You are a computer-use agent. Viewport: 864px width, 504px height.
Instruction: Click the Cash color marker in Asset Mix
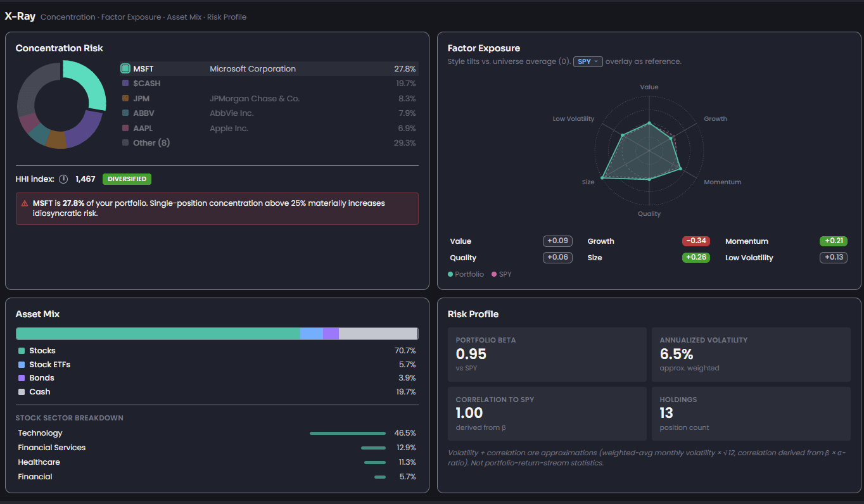coord(22,392)
